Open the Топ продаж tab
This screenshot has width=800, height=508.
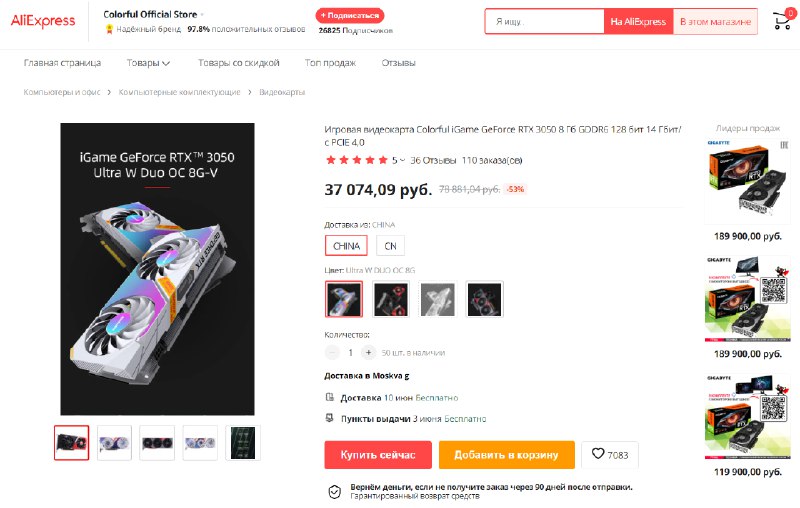(x=330, y=63)
